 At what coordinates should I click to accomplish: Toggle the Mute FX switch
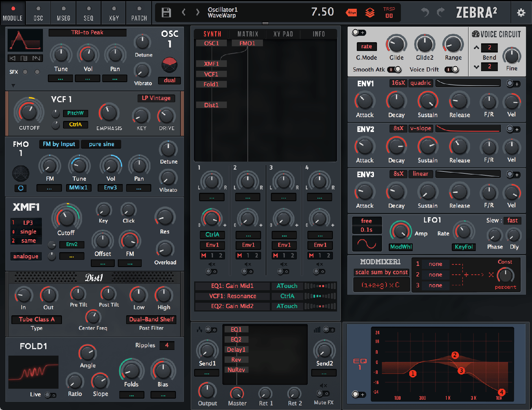click(323, 394)
